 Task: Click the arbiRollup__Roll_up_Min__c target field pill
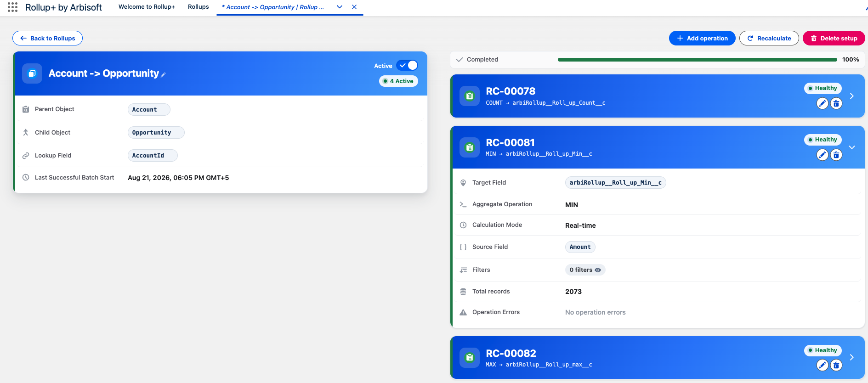coord(615,183)
